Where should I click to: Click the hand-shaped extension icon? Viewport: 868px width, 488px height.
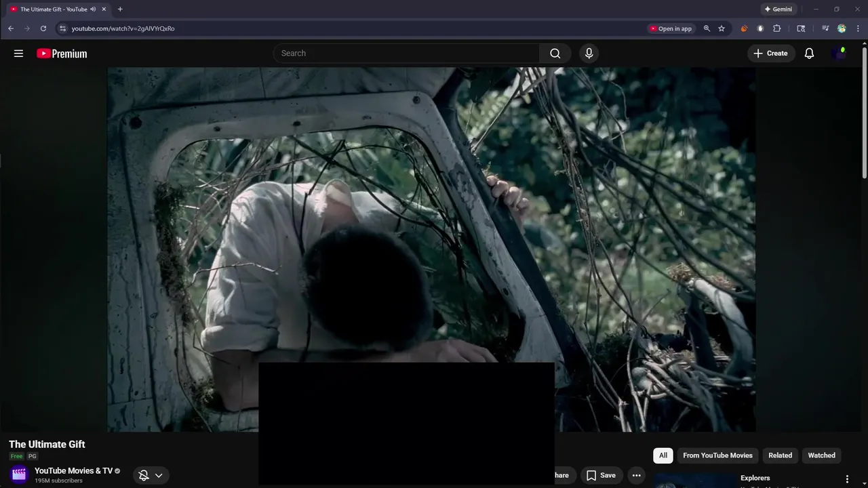(760, 28)
